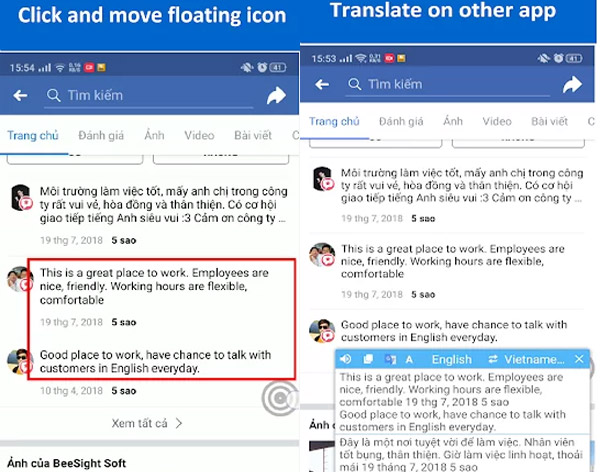The image size is (600, 472).
Task: Tap the floating circular translate icon
Action: (280, 399)
